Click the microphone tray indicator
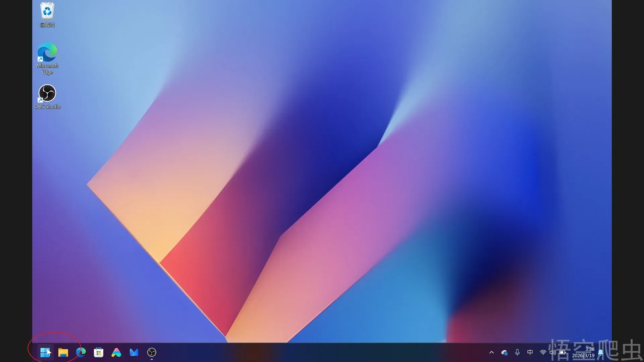This screenshot has height=362, width=644. point(517,352)
